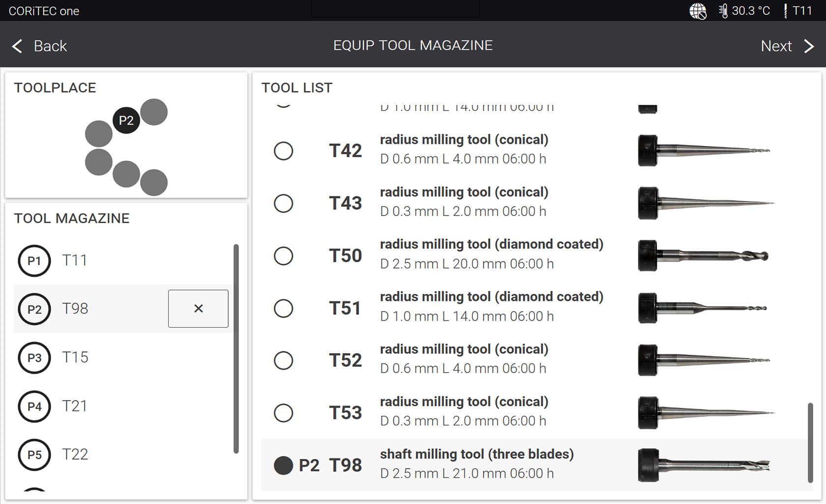
Task: Click the T11 current tool indicator
Action: (x=798, y=11)
